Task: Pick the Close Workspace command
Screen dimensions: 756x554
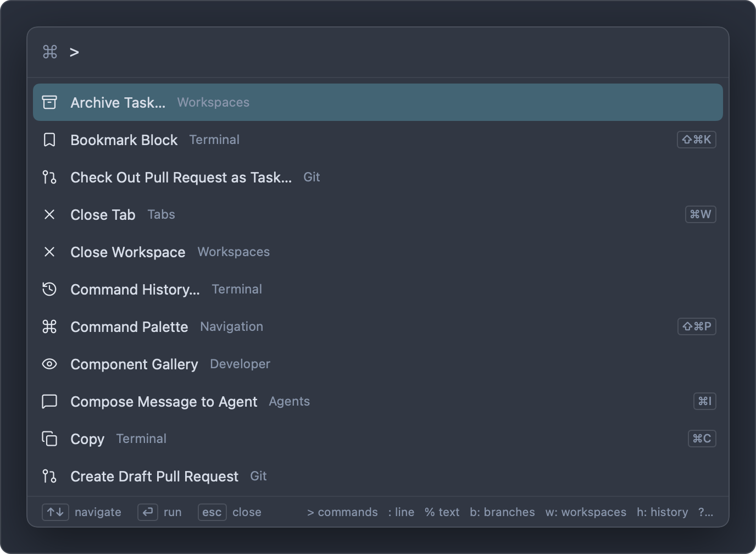Action: [x=378, y=252]
